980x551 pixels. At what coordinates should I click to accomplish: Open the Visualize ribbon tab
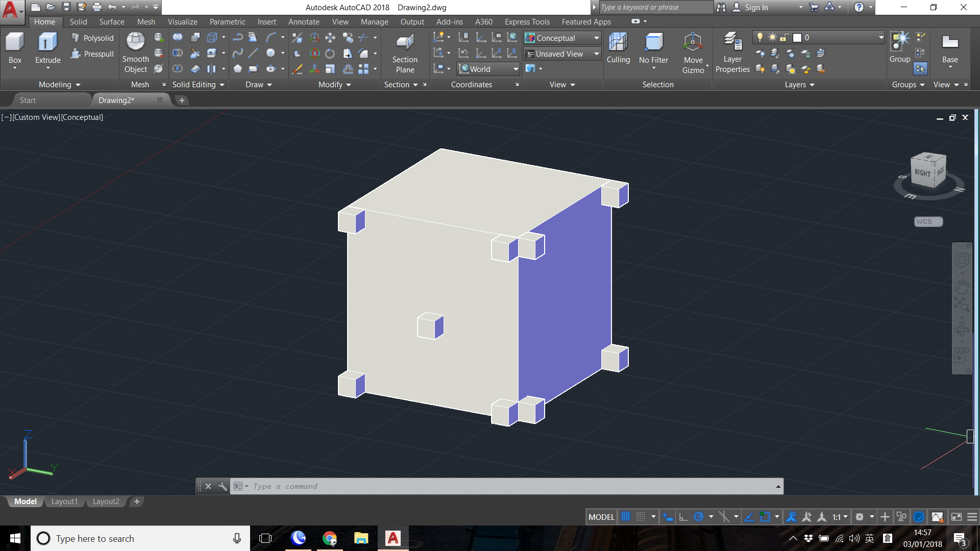(x=182, y=22)
